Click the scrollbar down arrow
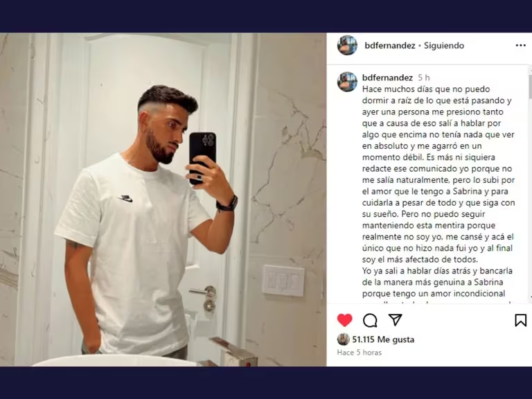The width and height of the screenshot is (532, 399). (x=530, y=298)
